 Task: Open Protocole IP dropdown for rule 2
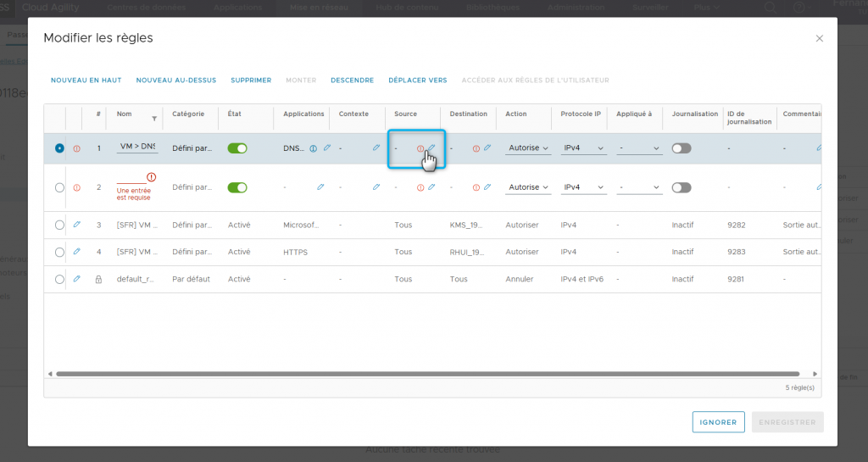[x=584, y=187]
